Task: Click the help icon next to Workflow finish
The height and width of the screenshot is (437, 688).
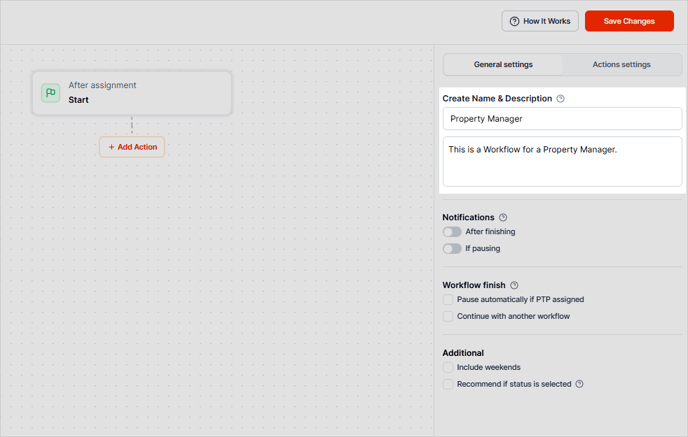Action: tap(514, 285)
